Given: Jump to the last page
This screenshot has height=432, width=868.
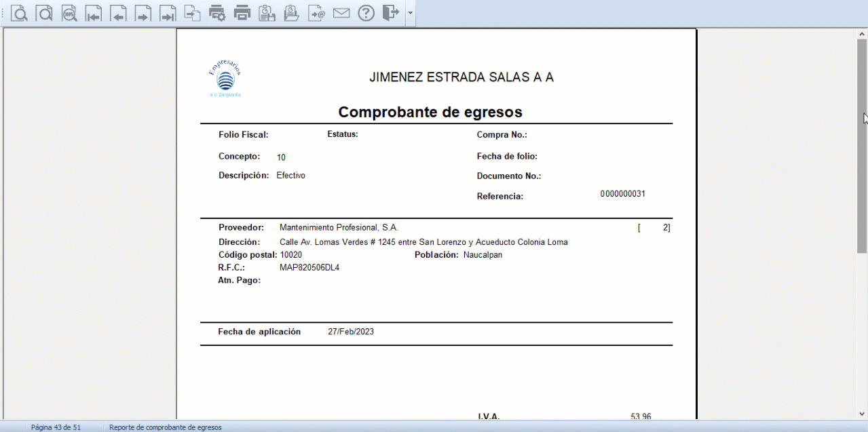Looking at the screenshot, I should coord(168,13).
